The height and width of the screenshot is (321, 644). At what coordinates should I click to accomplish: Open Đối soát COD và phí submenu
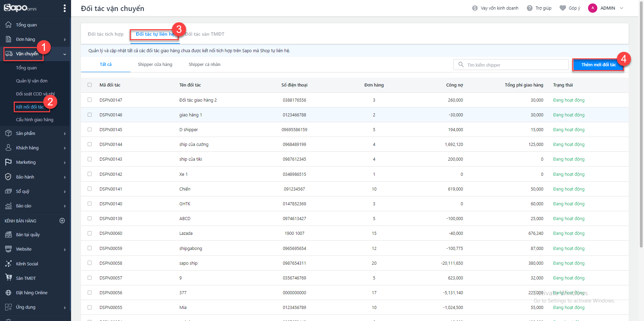[35, 94]
